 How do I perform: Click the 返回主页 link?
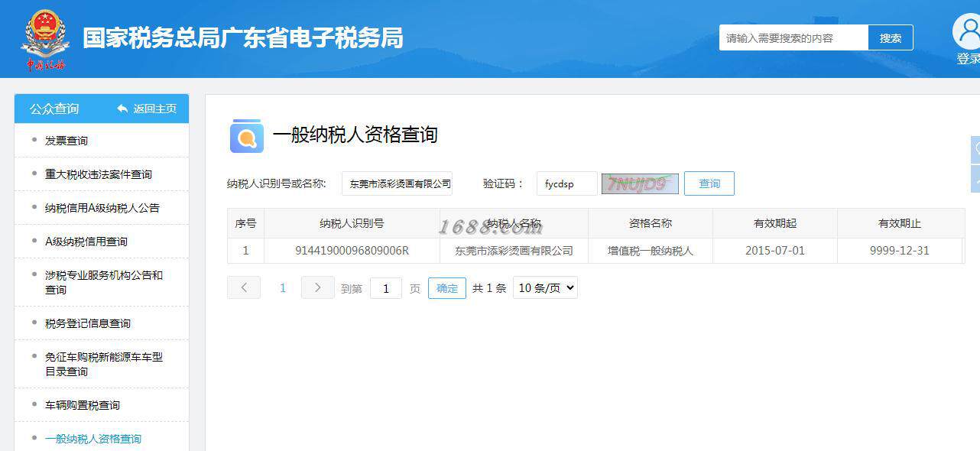[x=154, y=109]
